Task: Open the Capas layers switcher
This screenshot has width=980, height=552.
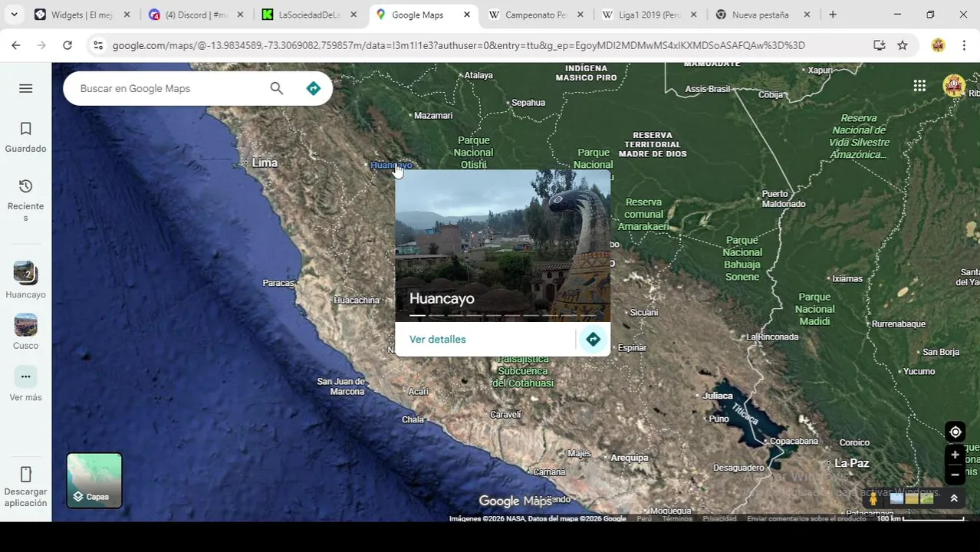Action: pos(94,481)
